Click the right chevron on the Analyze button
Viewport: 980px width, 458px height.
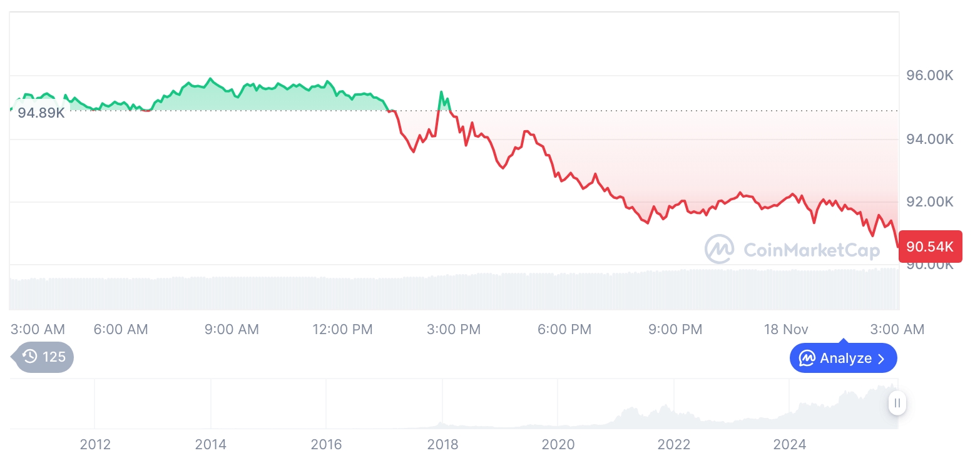click(882, 359)
